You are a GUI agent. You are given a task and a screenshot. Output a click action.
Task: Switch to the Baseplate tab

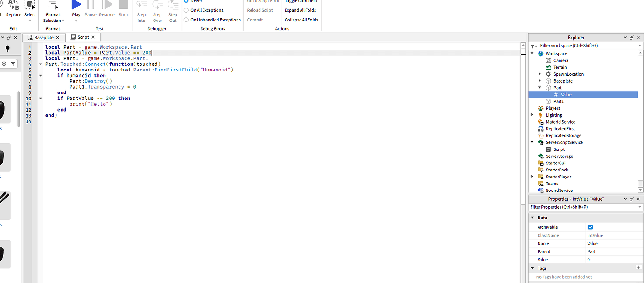point(44,37)
